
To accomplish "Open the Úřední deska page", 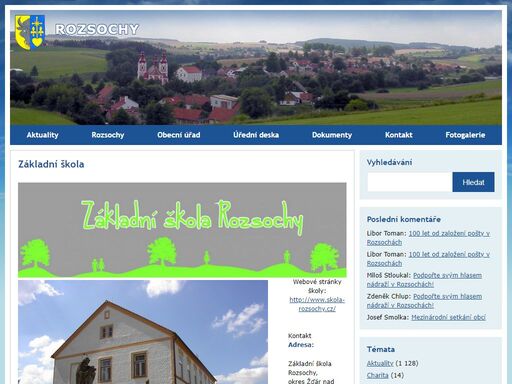I will point(256,135).
